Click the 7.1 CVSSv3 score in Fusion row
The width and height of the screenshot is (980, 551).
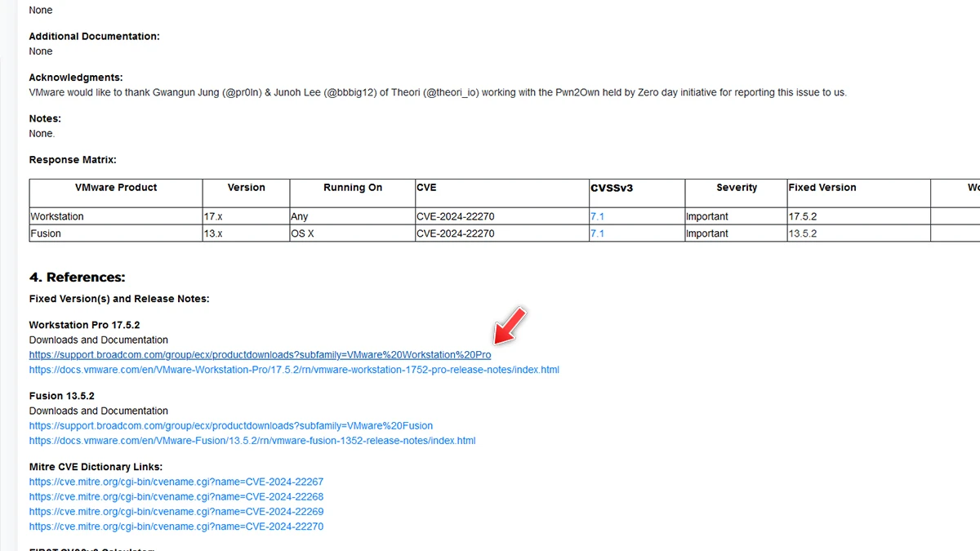pos(597,233)
